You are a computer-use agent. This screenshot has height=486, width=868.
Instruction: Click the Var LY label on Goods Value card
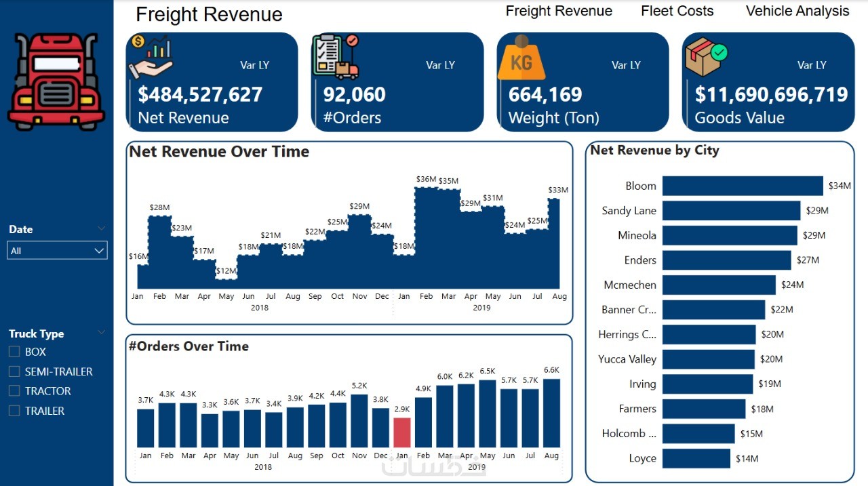[812, 65]
